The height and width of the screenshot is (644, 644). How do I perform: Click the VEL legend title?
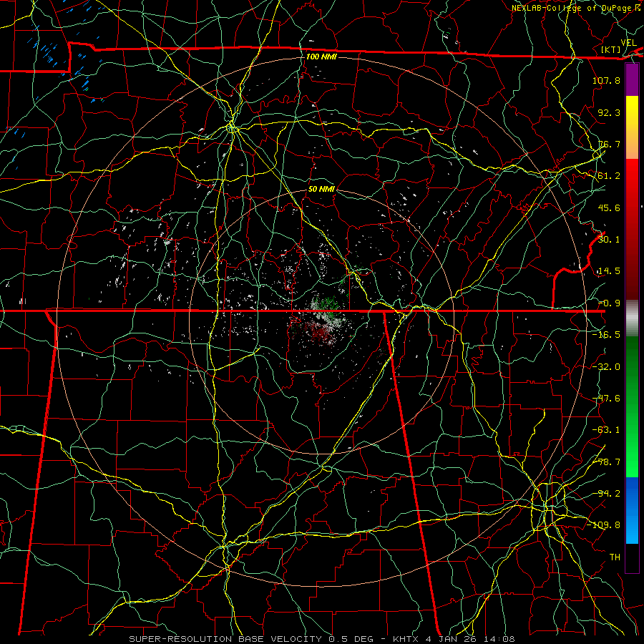628,43
